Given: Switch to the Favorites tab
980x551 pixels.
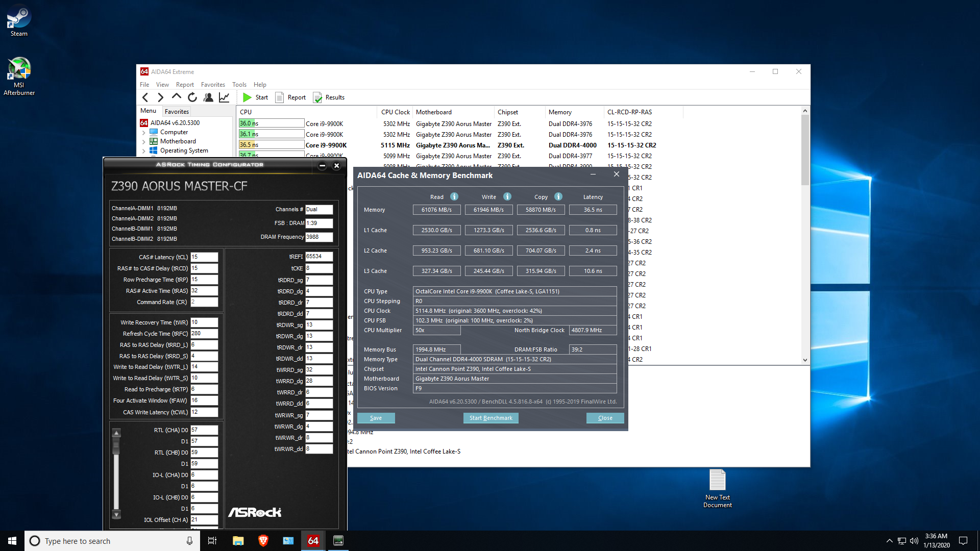Looking at the screenshot, I should pos(177,112).
